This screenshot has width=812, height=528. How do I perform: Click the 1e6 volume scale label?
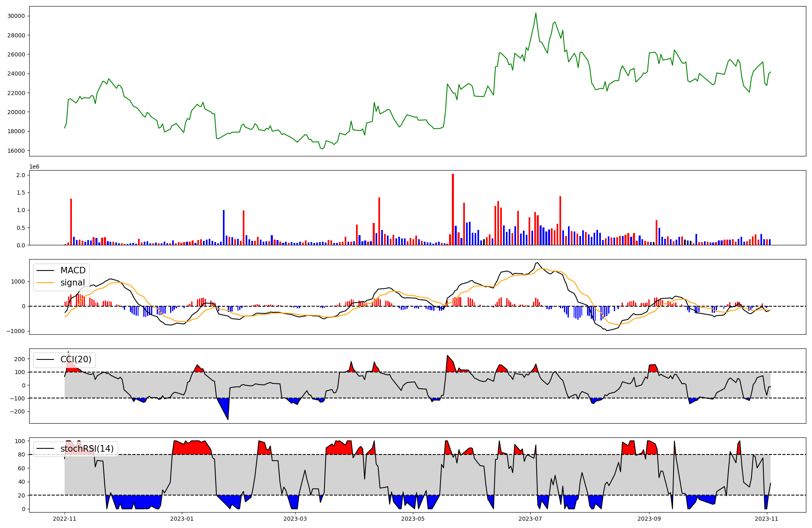click(x=35, y=167)
